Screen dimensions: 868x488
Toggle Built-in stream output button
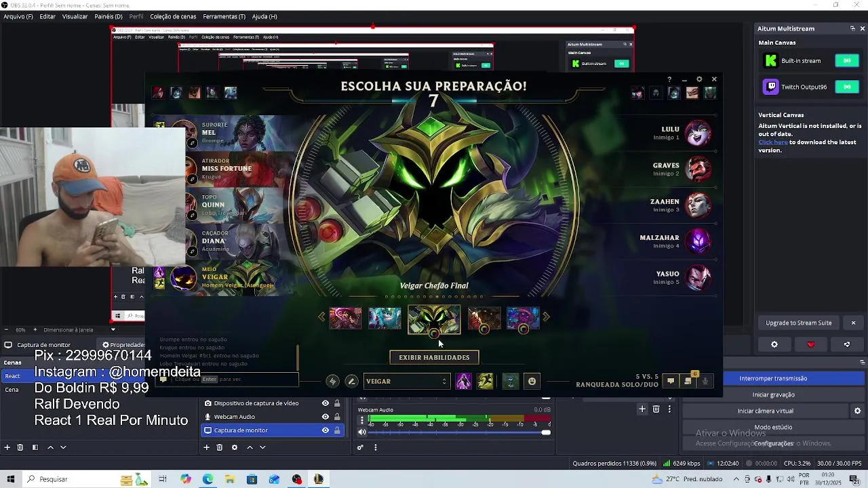[847, 61]
